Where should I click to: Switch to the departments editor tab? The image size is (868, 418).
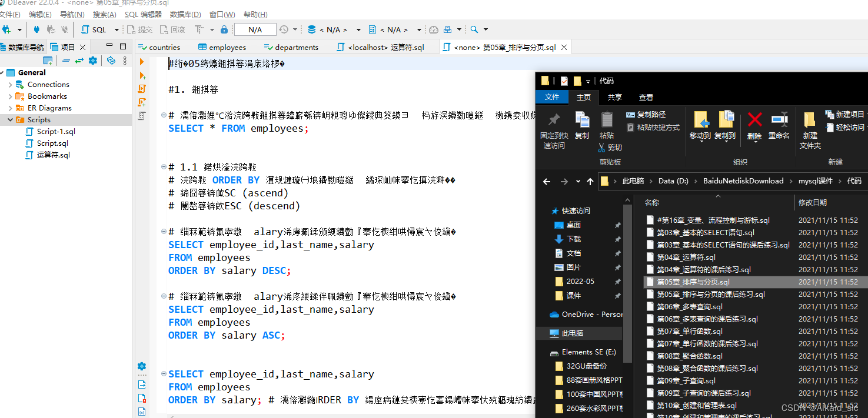click(x=291, y=47)
